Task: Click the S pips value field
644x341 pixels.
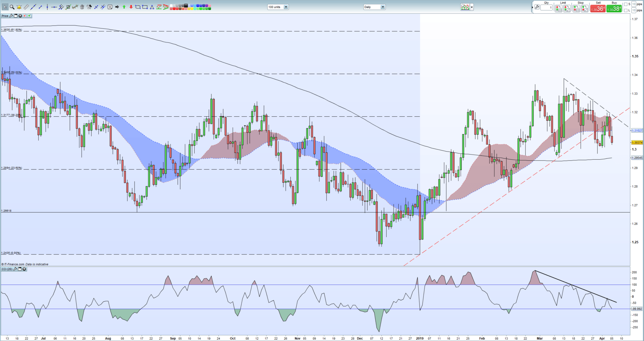Action: coord(634,4)
